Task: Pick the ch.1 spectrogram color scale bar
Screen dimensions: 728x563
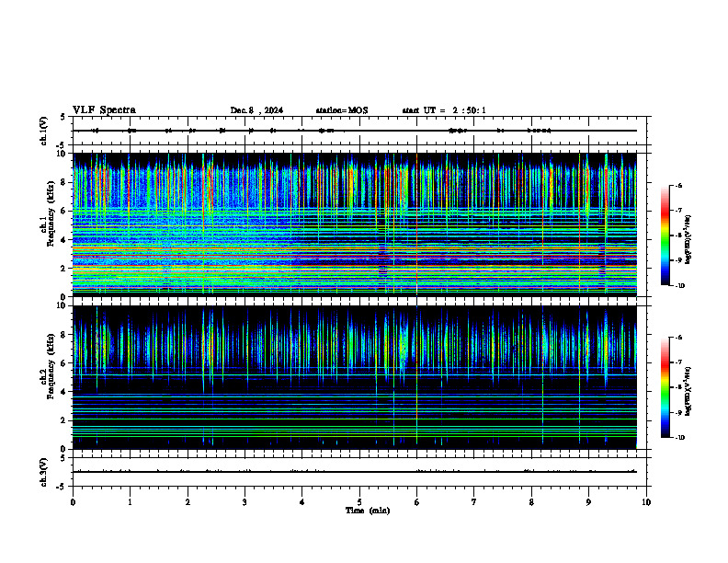Action: (665, 236)
